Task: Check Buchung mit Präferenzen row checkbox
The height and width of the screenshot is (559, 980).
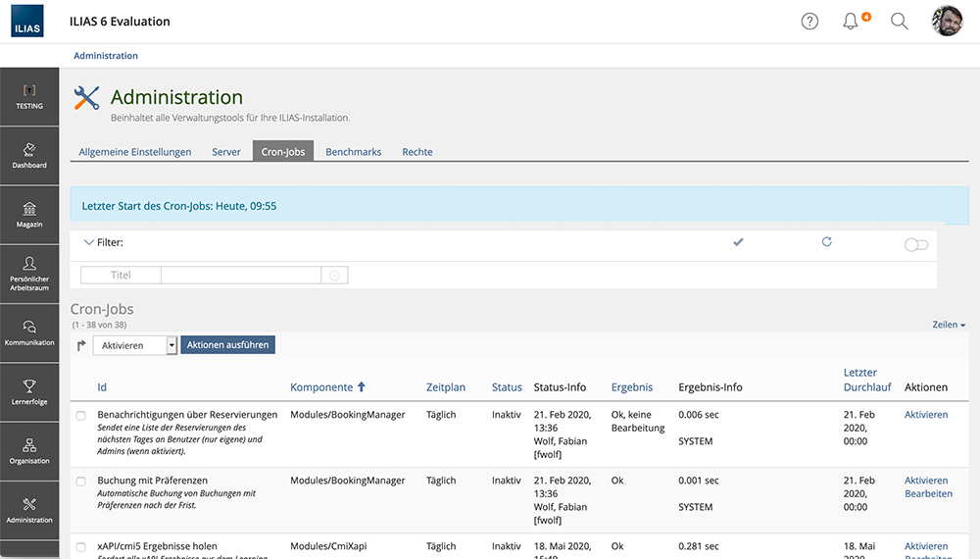Action: (x=81, y=482)
